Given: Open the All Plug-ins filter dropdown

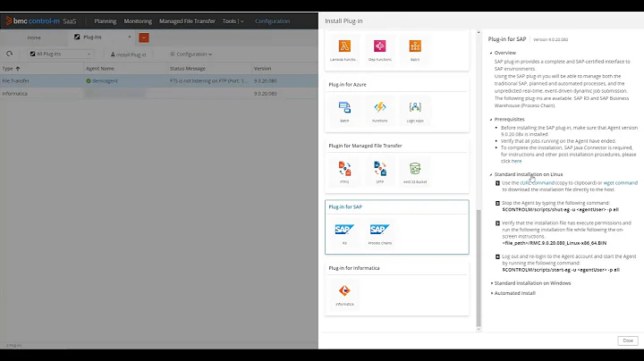Looking at the screenshot, I should [60, 54].
